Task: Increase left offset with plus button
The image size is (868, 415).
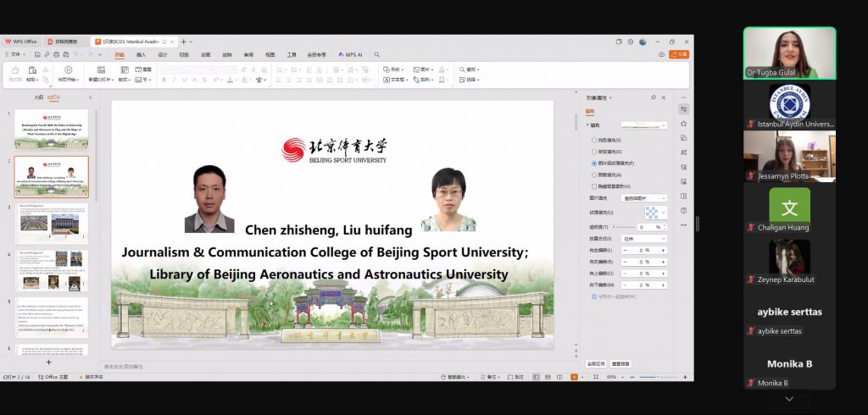Action: point(663,251)
